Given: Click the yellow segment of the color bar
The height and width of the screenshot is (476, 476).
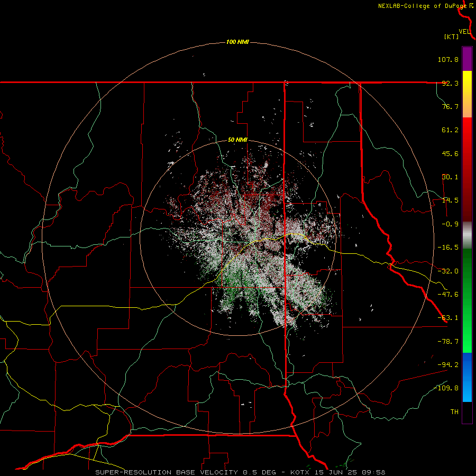Looking at the screenshot, I should tap(467, 83).
